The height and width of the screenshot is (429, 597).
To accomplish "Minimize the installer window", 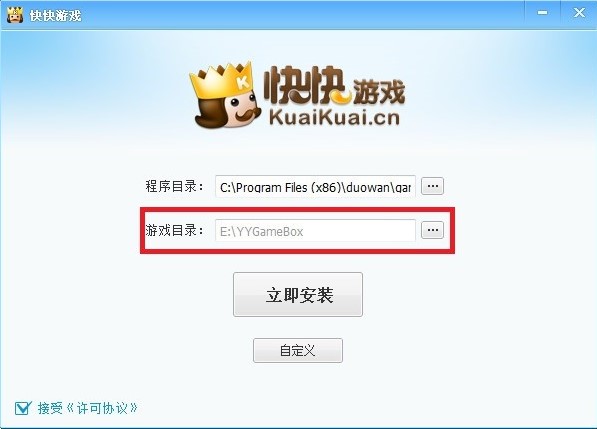I will (x=543, y=13).
